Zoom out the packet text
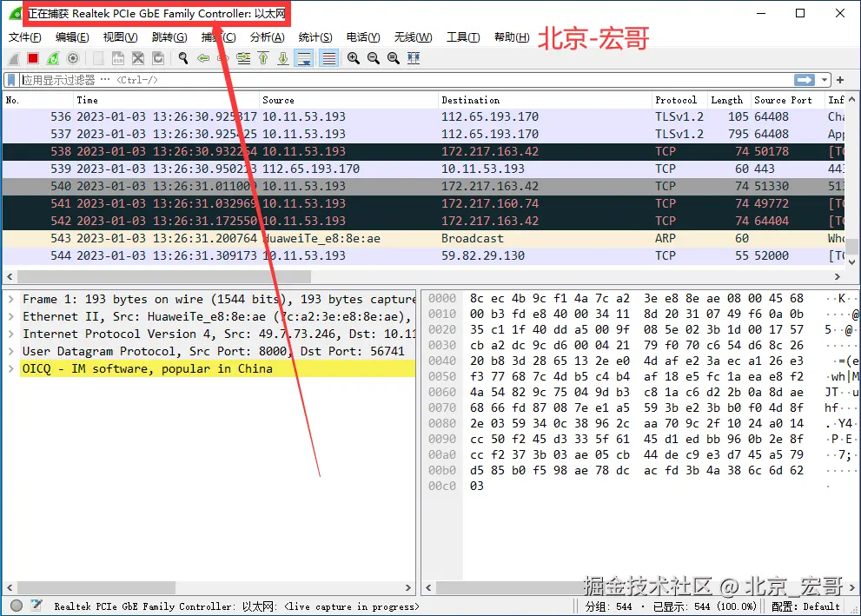Viewport: 861px width, 616px height. pos(374,58)
